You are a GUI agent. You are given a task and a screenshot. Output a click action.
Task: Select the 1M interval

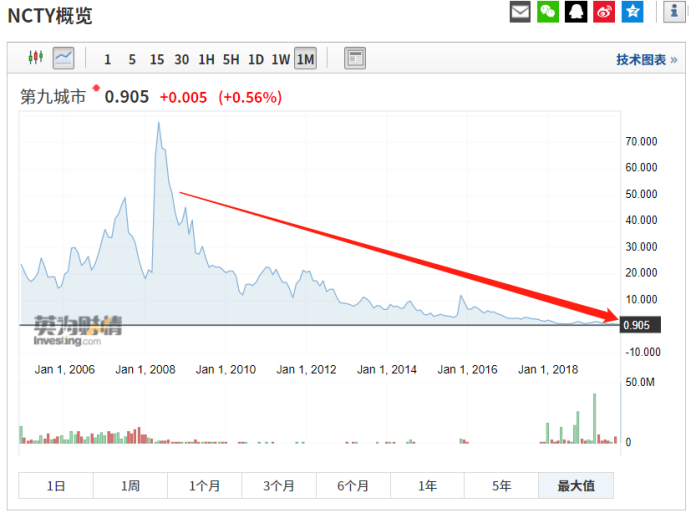[x=305, y=59]
